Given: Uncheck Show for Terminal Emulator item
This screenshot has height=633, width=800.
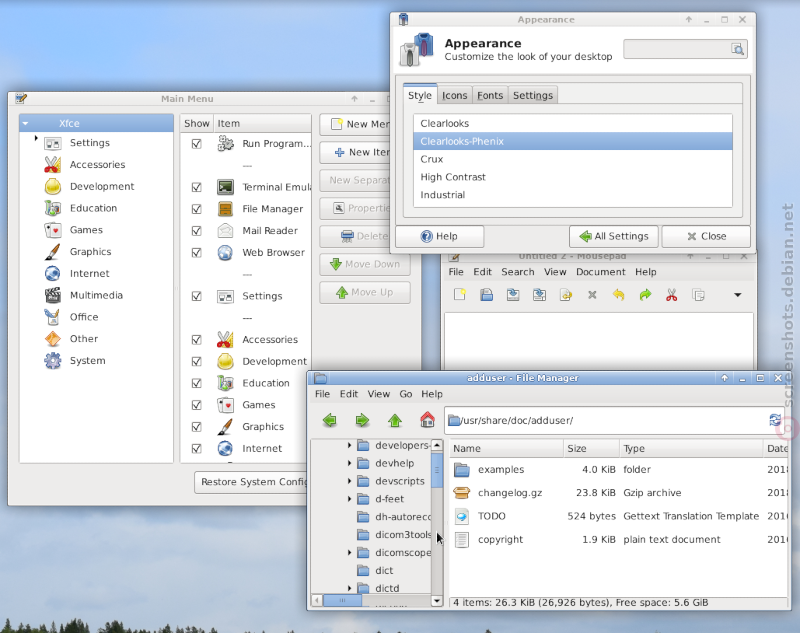Looking at the screenshot, I should tap(196, 187).
